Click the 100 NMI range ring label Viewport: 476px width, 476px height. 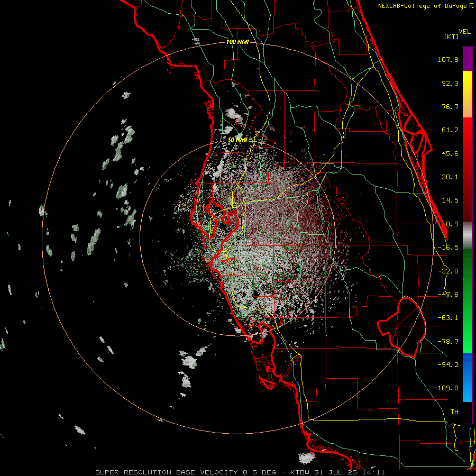pyautogui.click(x=237, y=42)
